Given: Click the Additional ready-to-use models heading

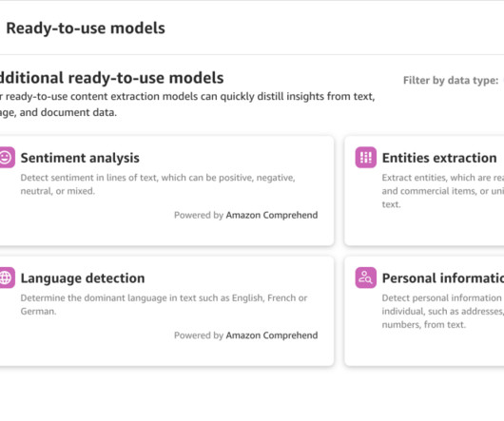Looking at the screenshot, I should 112,78.
